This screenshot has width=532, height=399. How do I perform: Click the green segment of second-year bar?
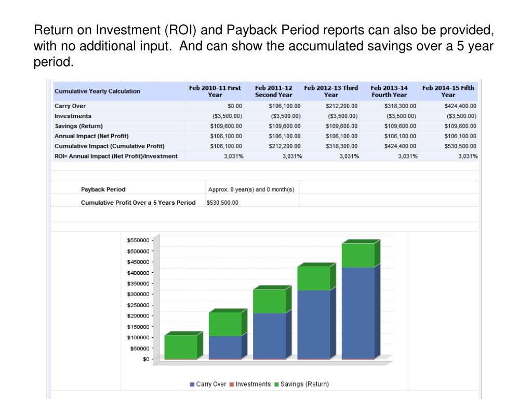[225, 324]
